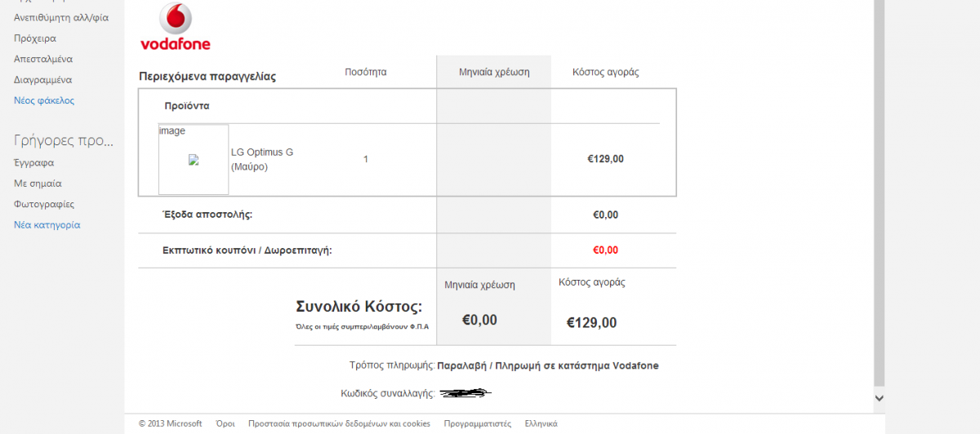
Task: Click the vertical scrollbar track
Action: [880, 192]
